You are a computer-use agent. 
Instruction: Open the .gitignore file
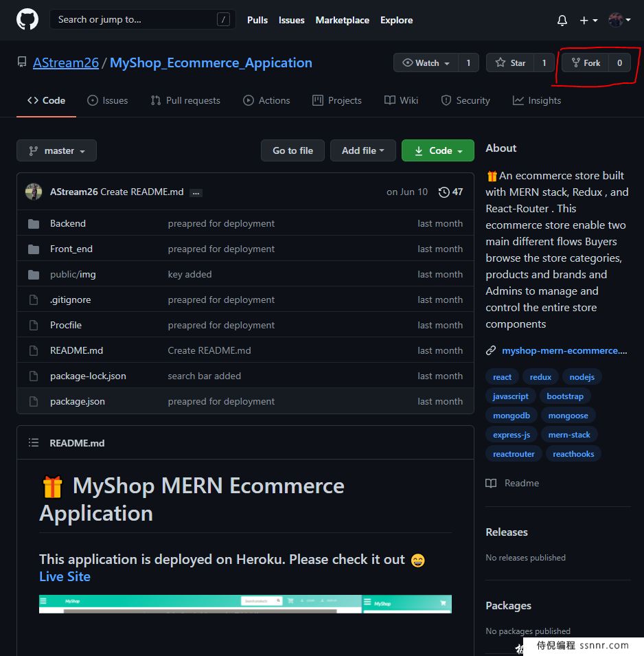click(x=70, y=300)
